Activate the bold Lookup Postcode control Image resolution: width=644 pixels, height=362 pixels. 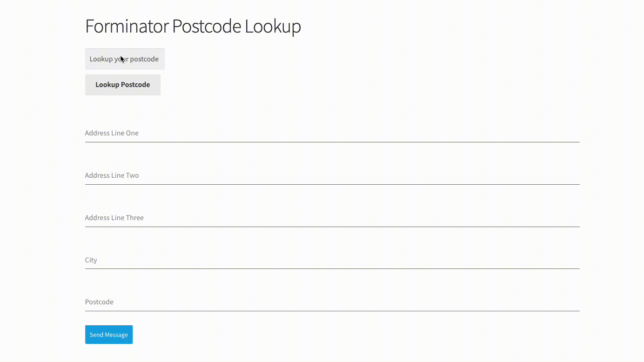click(x=122, y=85)
